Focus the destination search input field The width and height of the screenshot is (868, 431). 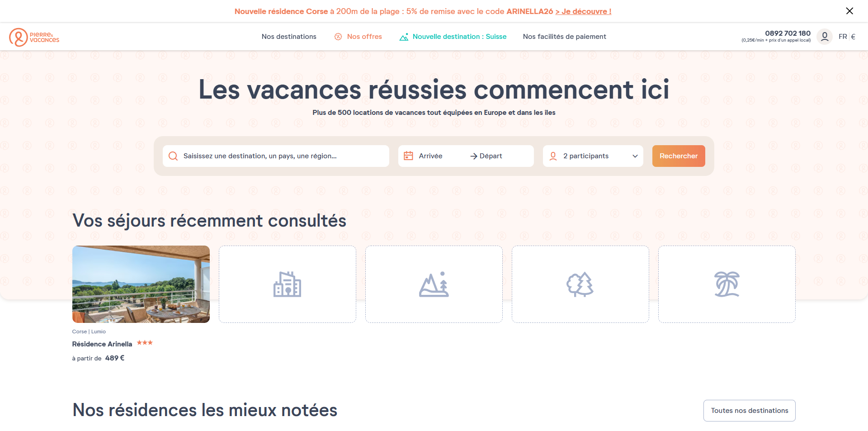pos(276,156)
